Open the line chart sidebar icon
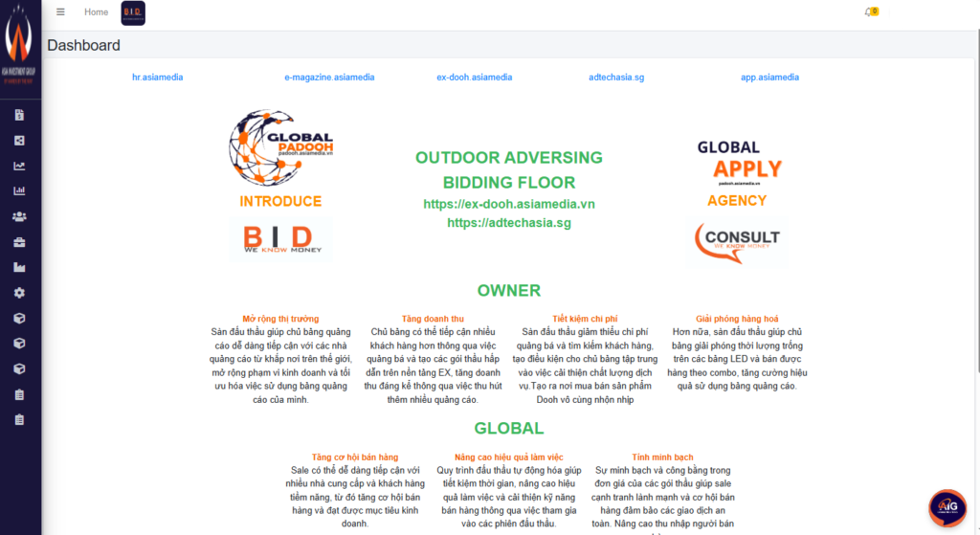This screenshot has width=980, height=535. pyautogui.click(x=19, y=166)
